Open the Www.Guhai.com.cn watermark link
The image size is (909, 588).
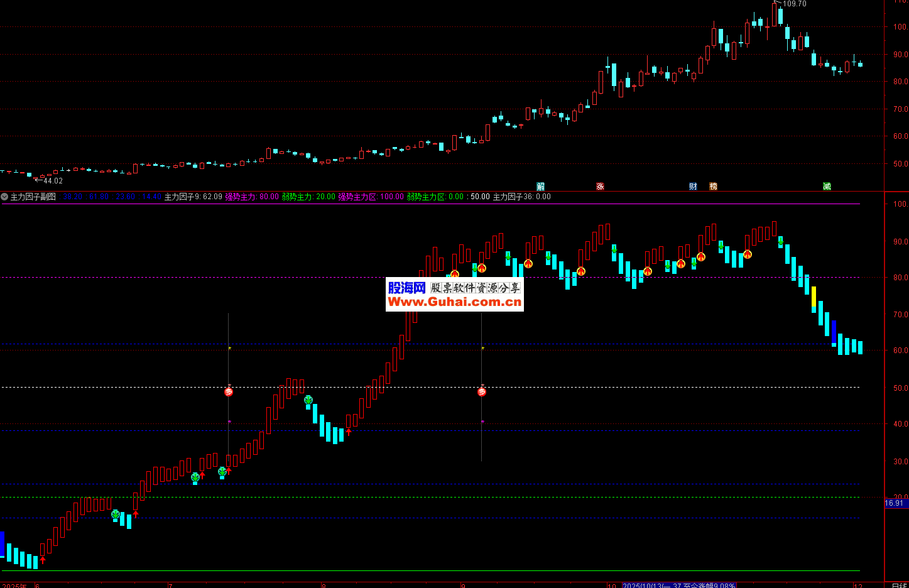(x=455, y=302)
